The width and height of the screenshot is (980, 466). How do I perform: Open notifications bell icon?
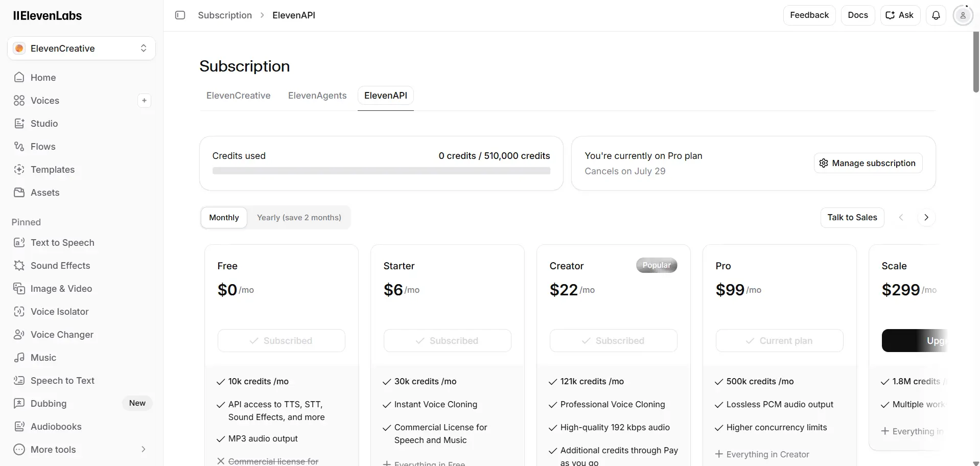(936, 15)
